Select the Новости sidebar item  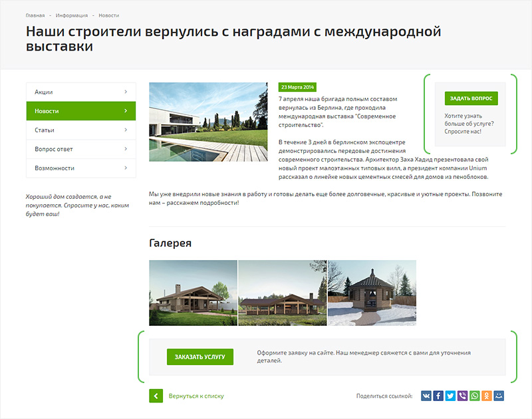[x=47, y=111]
